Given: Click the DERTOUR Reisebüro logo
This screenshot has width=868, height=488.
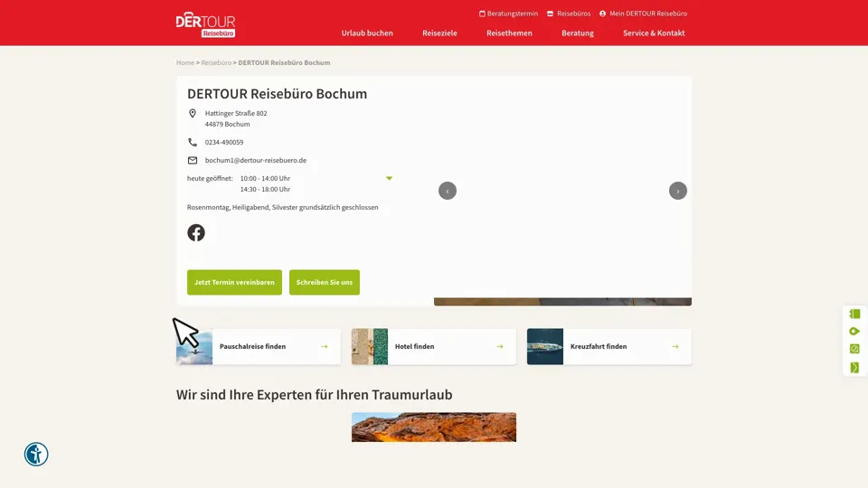Looking at the screenshot, I should tap(205, 25).
